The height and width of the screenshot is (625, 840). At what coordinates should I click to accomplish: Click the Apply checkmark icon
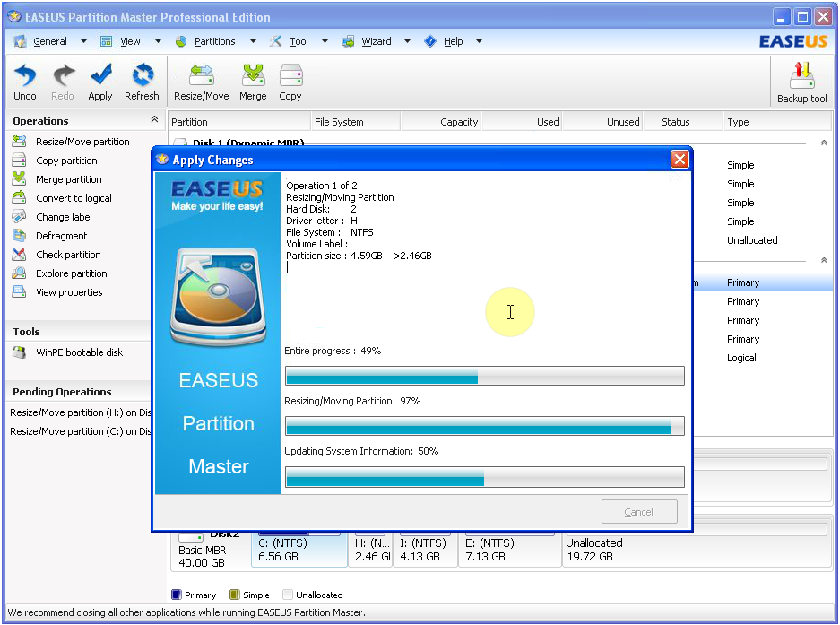[x=100, y=75]
